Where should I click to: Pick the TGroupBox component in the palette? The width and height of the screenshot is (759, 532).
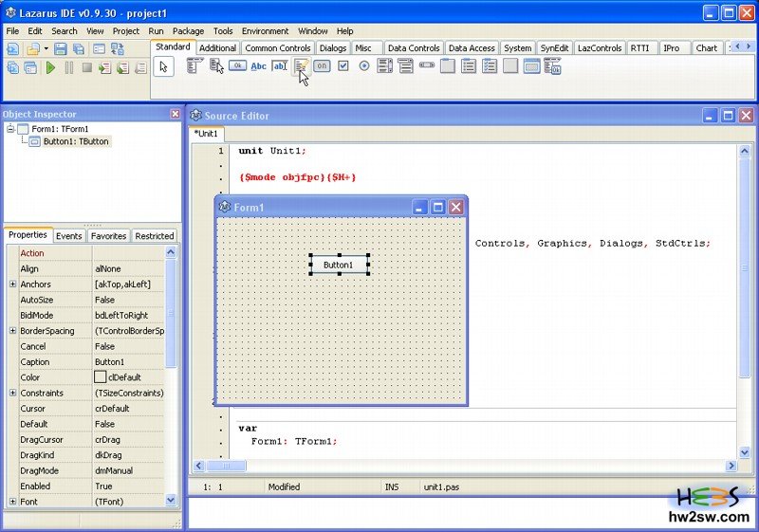(x=448, y=65)
